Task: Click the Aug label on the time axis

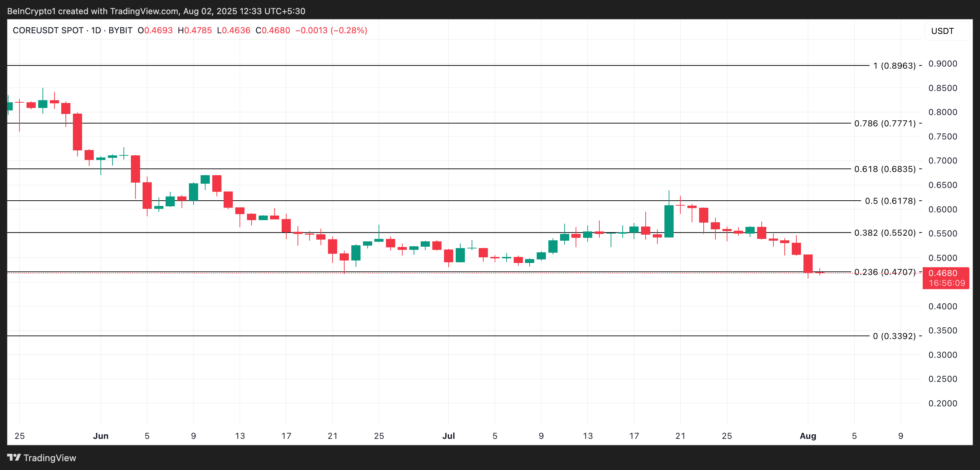Action: point(808,436)
